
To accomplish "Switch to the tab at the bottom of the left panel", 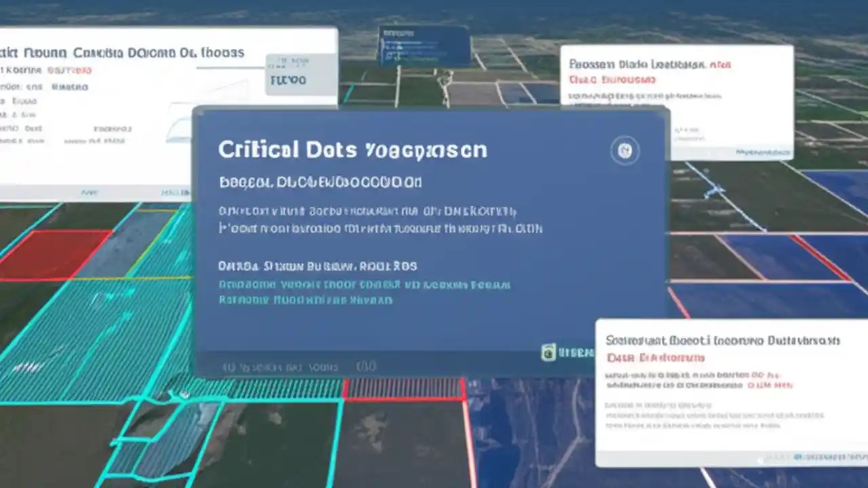I will coord(88,192).
